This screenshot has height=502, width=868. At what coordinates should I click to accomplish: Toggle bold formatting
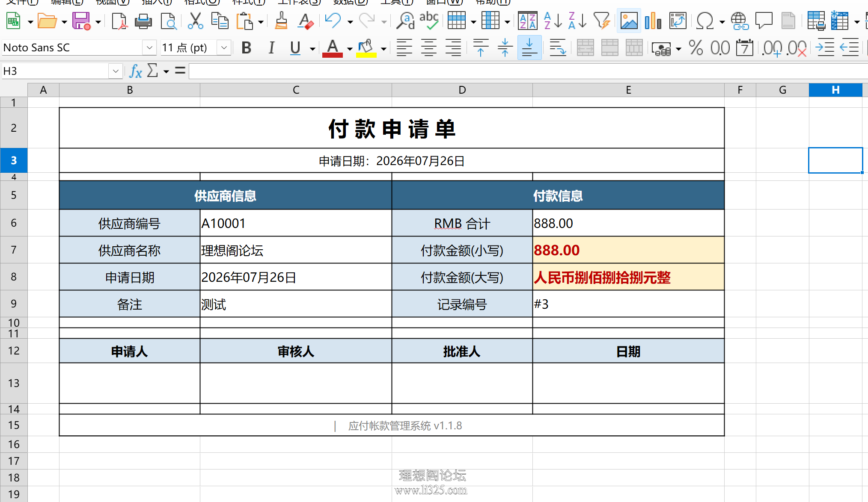point(246,48)
